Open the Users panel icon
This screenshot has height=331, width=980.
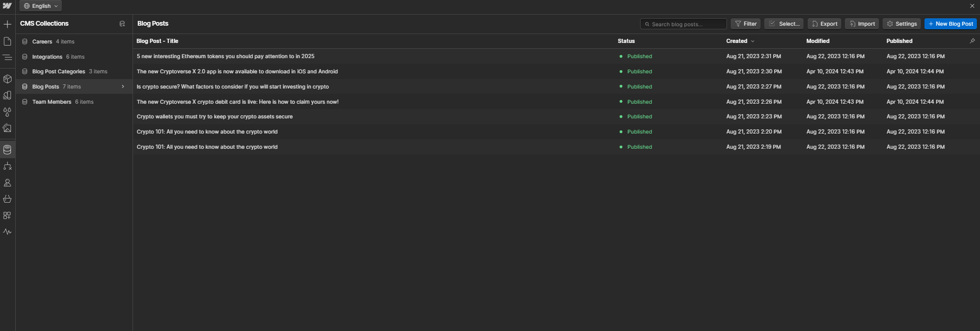tap(7, 183)
